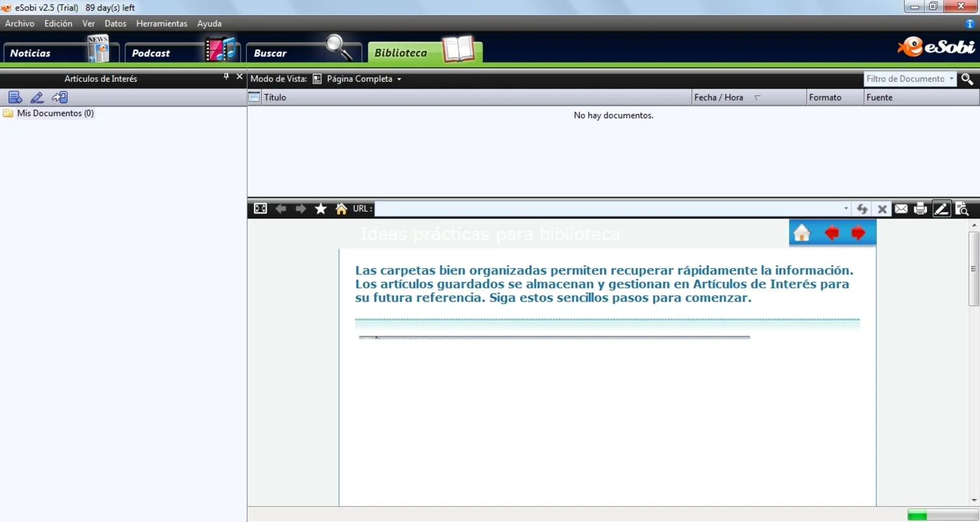Click the refresh page icon

click(x=862, y=209)
